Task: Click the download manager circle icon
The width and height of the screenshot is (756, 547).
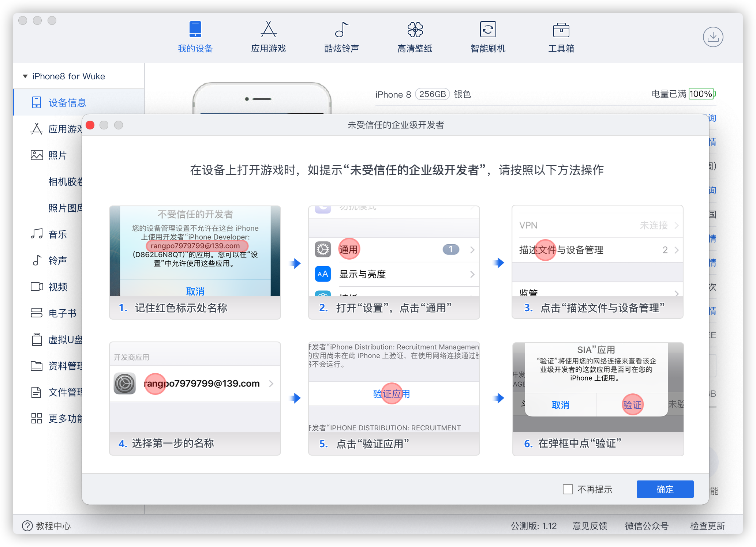Action: (712, 37)
